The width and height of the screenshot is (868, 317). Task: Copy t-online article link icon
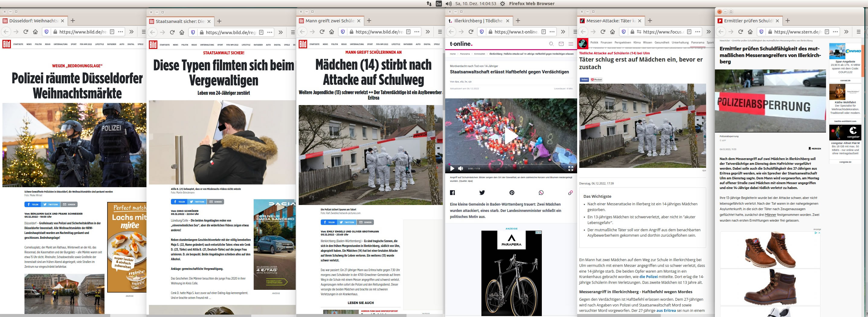pos(571,193)
